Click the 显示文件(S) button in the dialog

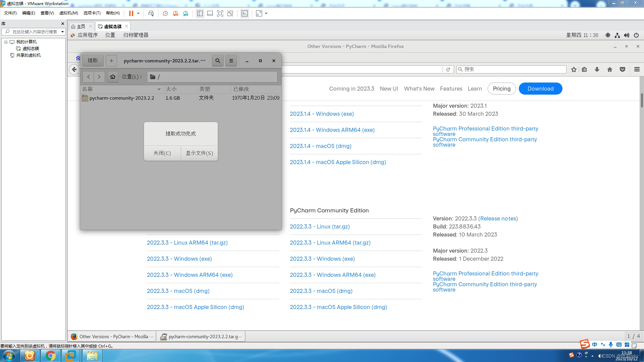pyautogui.click(x=199, y=153)
